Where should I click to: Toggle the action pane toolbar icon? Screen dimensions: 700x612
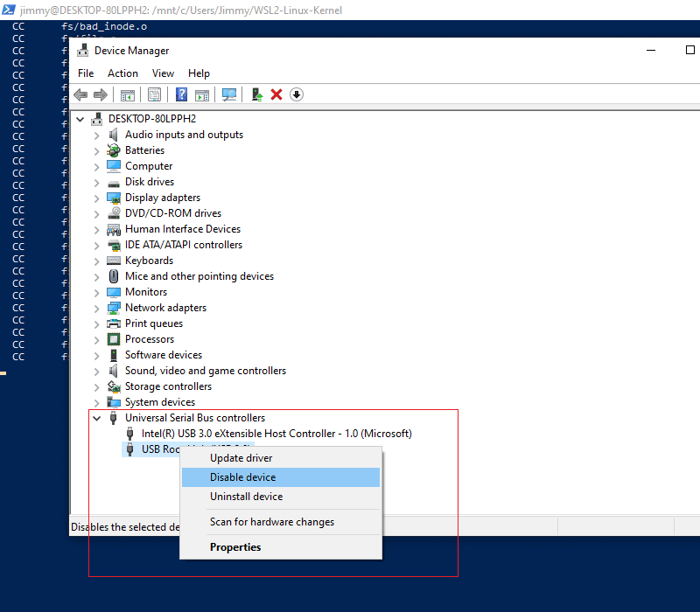point(202,95)
